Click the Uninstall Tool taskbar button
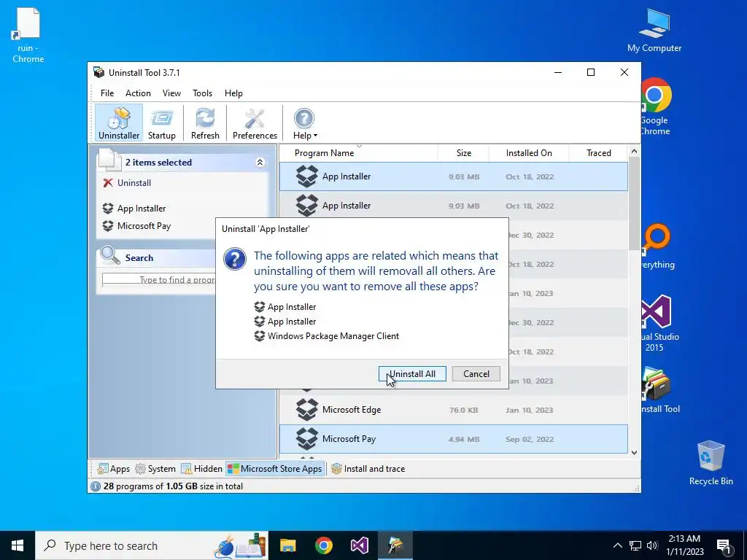 coord(395,545)
